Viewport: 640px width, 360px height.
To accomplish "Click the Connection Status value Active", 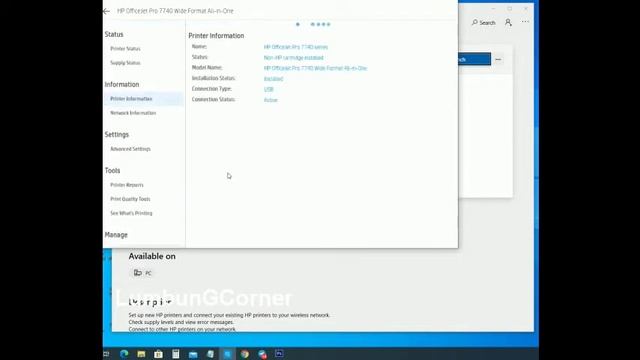I will pyautogui.click(x=271, y=100).
